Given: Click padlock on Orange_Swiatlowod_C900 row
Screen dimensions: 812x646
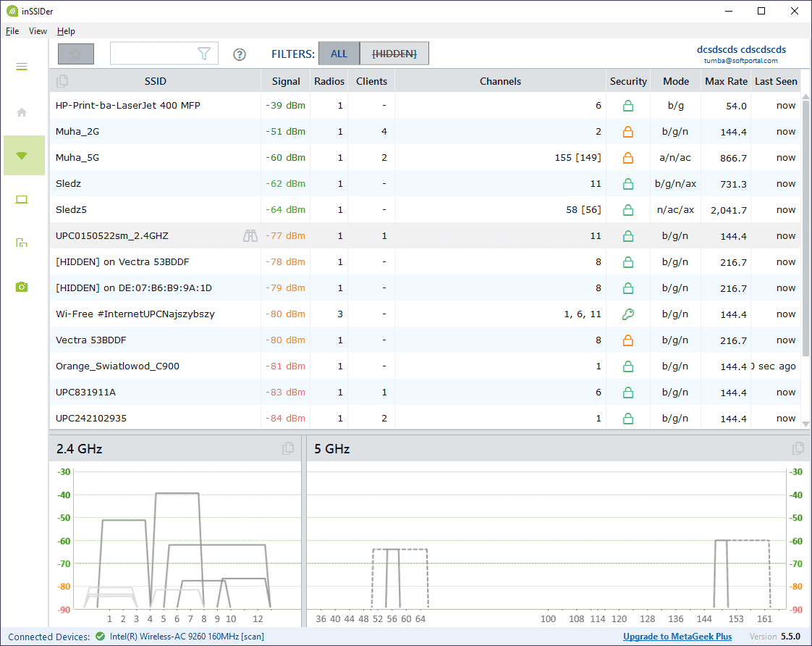Looking at the screenshot, I should (628, 366).
